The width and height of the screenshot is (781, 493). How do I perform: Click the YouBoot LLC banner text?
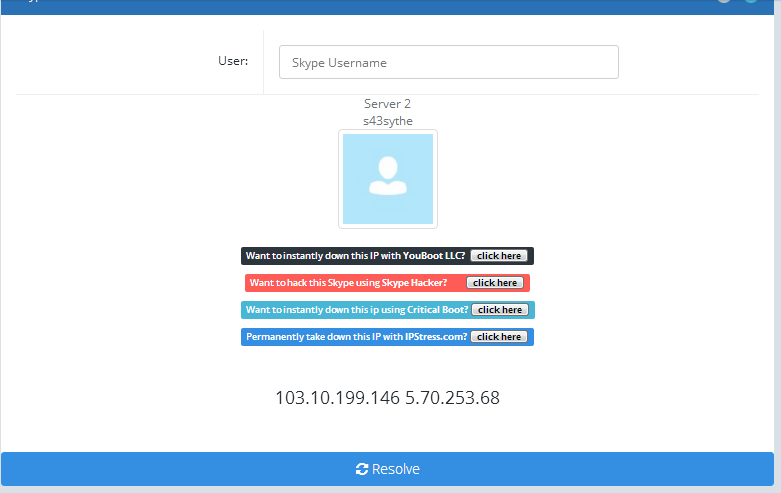pyautogui.click(x=355, y=256)
